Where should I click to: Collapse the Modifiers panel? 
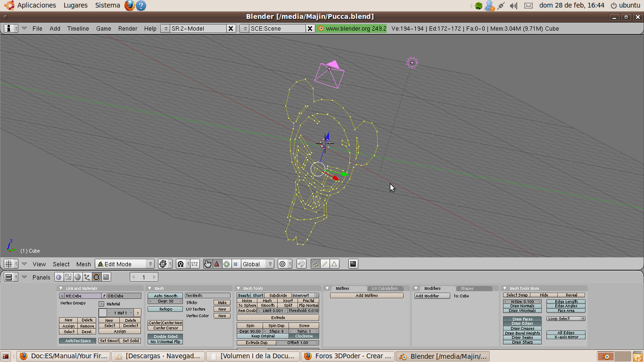(x=416, y=288)
